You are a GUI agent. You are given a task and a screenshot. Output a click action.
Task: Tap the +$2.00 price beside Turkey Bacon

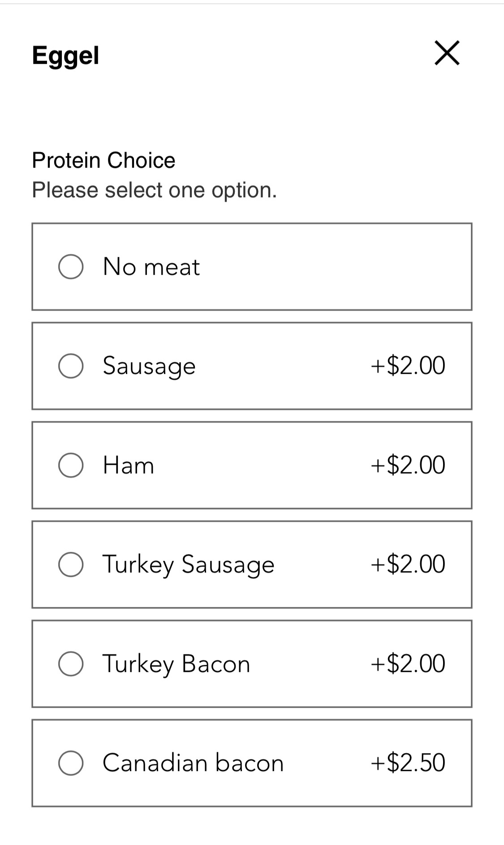[408, 664]
